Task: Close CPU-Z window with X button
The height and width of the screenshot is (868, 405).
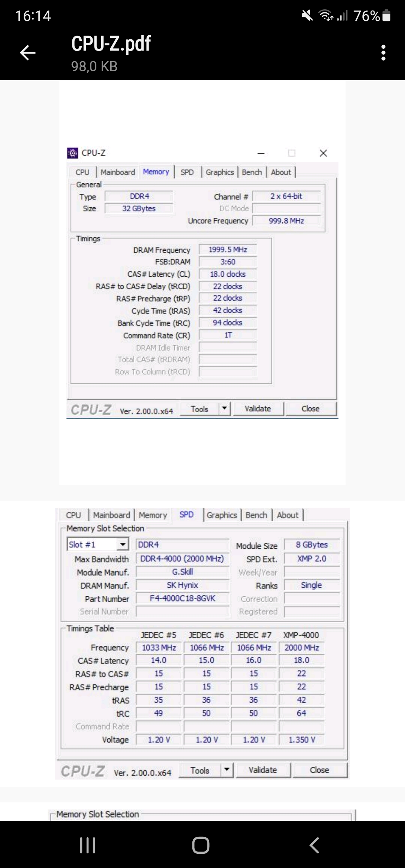Action: point(323,153)
